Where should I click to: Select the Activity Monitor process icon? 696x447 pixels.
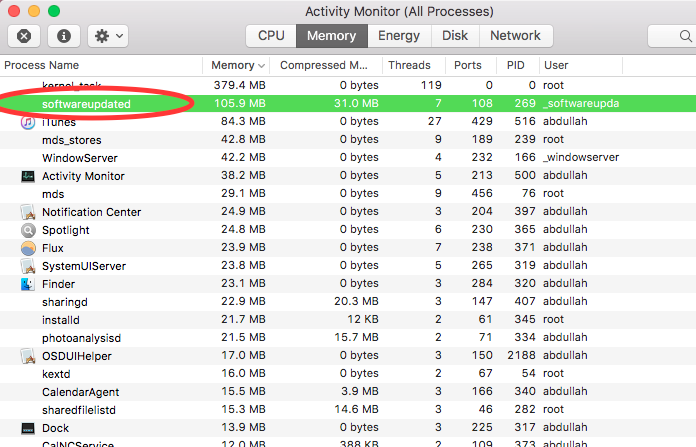click(28, 176)
